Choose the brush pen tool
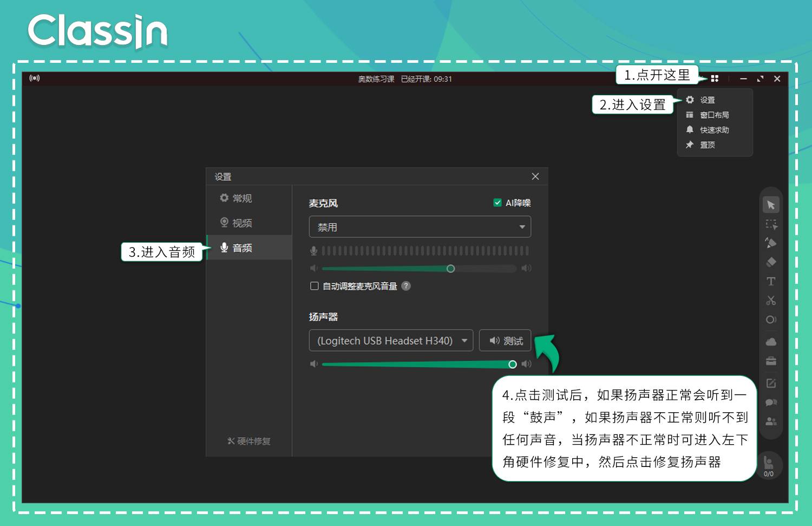The image size is (812, 526). pos(771,243)
